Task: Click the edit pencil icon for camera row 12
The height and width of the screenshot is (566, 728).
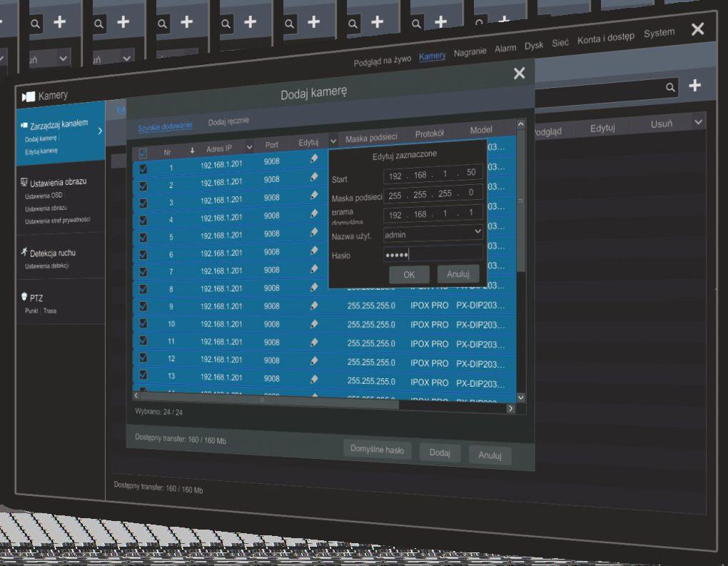Action: point(314,360)
